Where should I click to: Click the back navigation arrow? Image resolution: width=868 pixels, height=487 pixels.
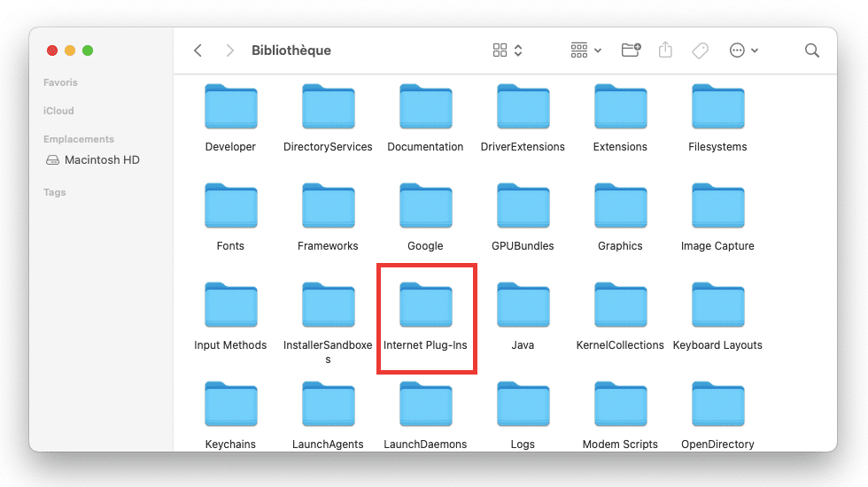[x=198, y=50]
